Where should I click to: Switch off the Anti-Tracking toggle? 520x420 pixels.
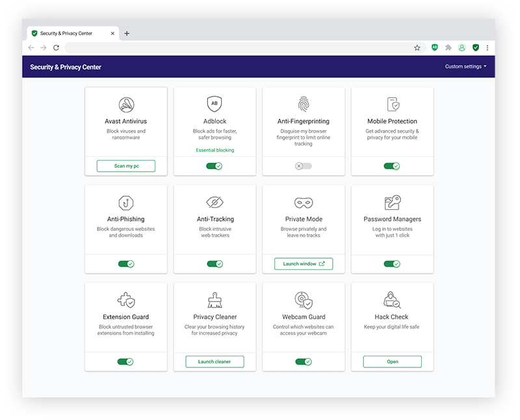214,264
